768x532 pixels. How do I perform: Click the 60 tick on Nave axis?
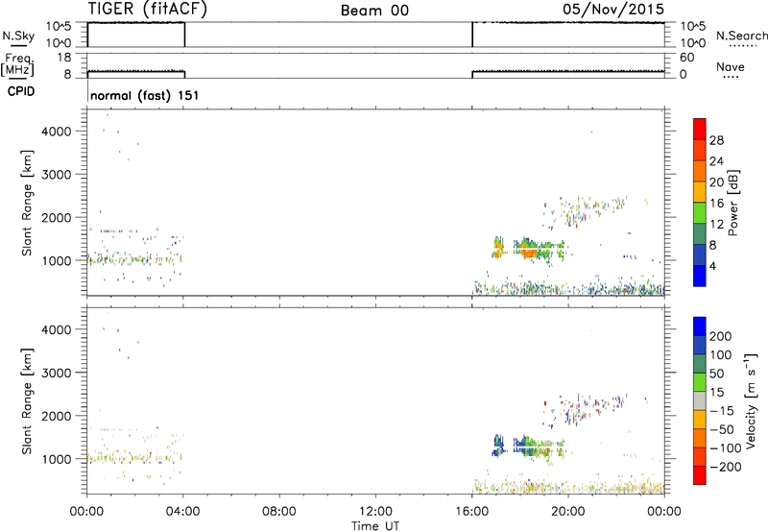[x=686, y=58]
